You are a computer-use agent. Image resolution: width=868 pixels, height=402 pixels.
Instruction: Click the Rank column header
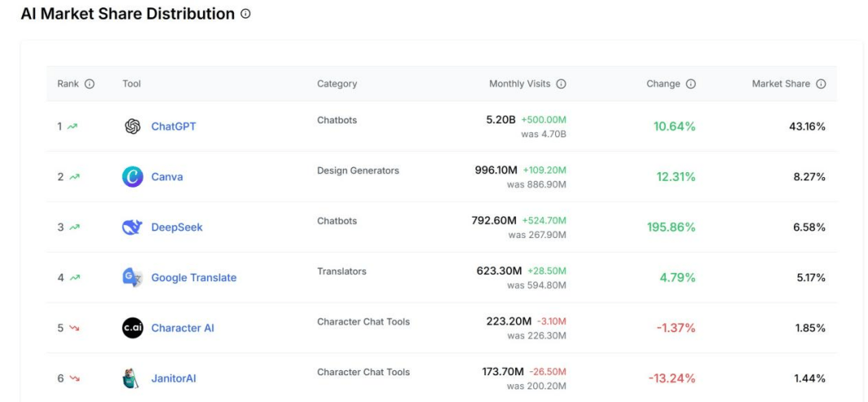coord(68,84)
